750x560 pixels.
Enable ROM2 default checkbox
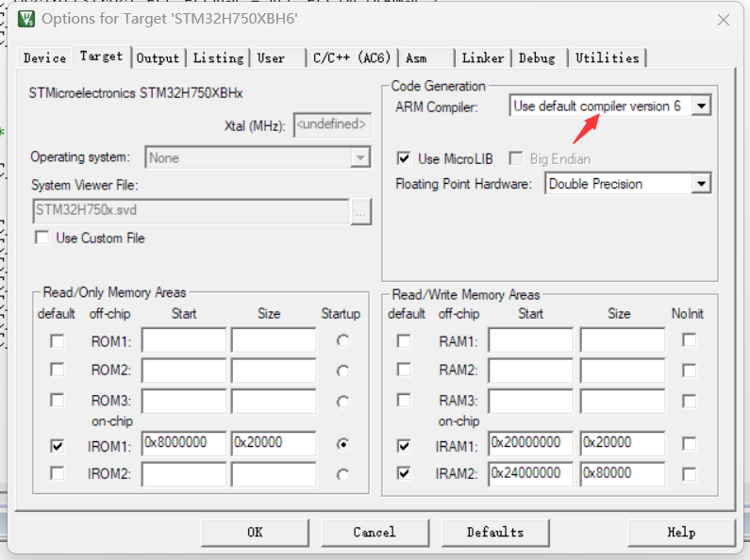click(x=58, y=370)
